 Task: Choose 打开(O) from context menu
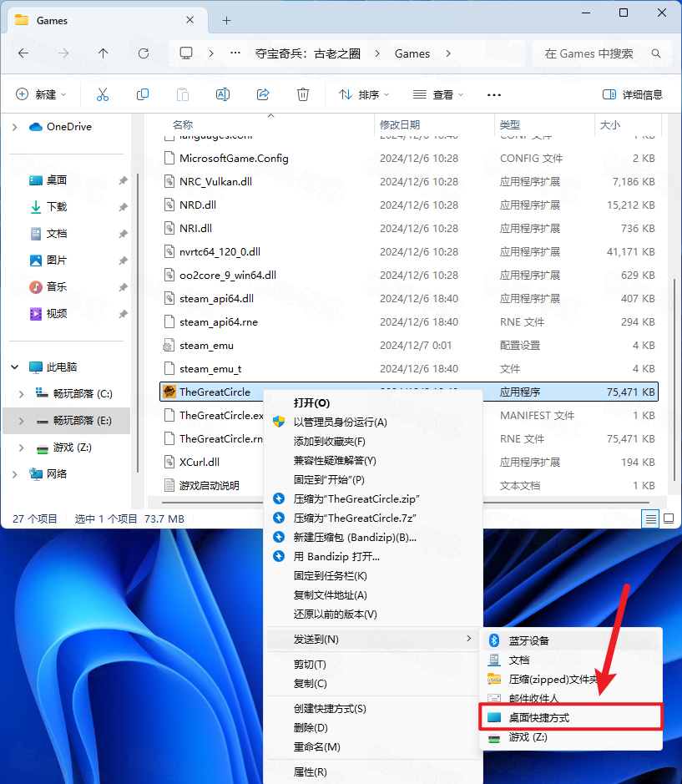[372, 403]
